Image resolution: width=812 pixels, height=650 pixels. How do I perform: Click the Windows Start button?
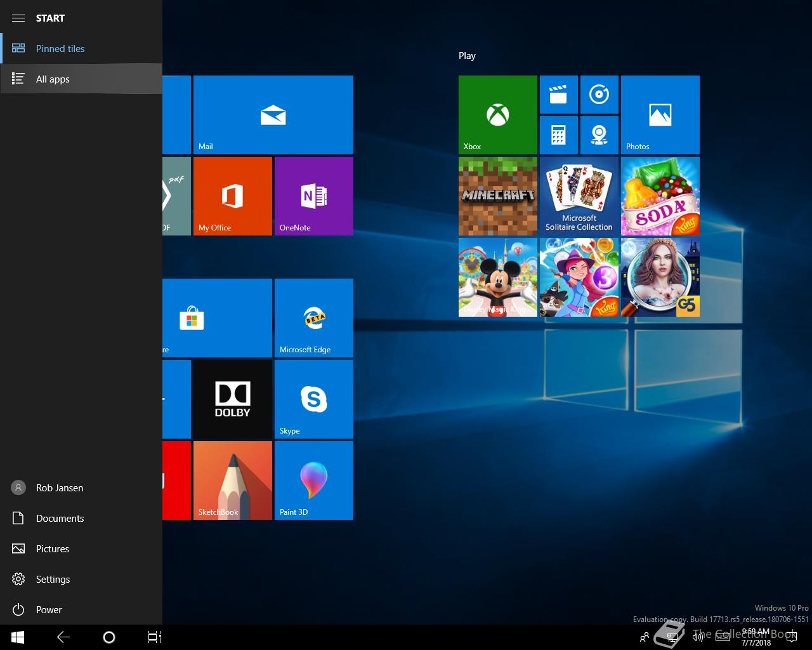pos(18,637)
